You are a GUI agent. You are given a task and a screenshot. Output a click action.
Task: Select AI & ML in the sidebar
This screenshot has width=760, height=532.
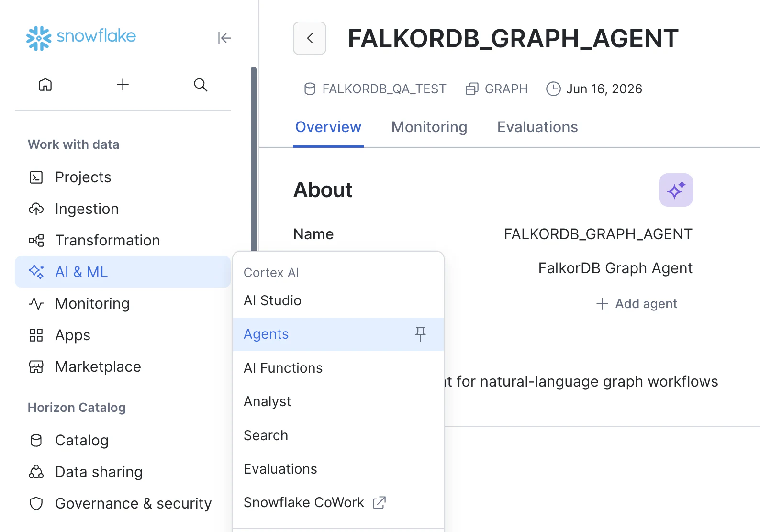[x=123, y=272]
